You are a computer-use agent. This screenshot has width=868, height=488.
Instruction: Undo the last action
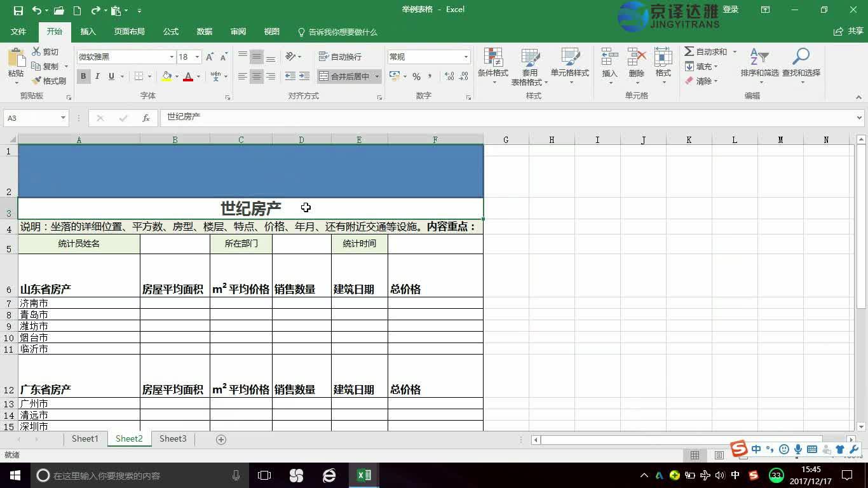pyautogui.click(x=36, y=10)
